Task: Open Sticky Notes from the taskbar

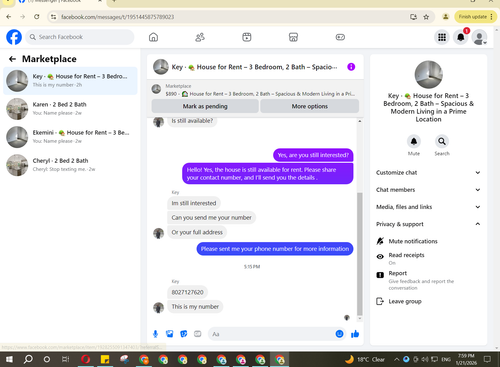Action: click(x=105, y=359)
